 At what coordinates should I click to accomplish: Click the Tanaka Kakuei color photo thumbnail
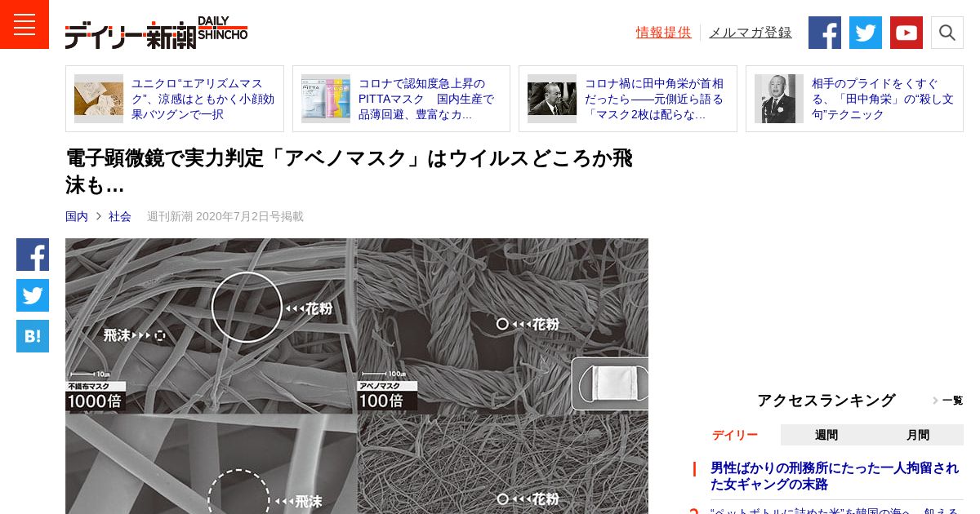tap(552, 99)
